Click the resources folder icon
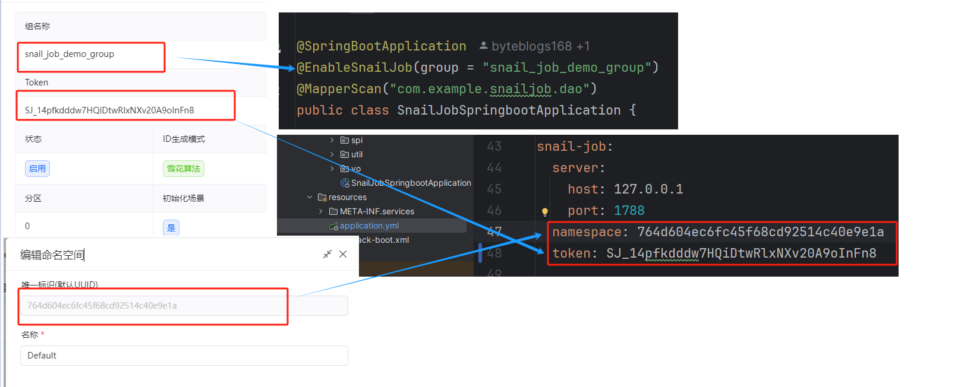 (322, 197)
